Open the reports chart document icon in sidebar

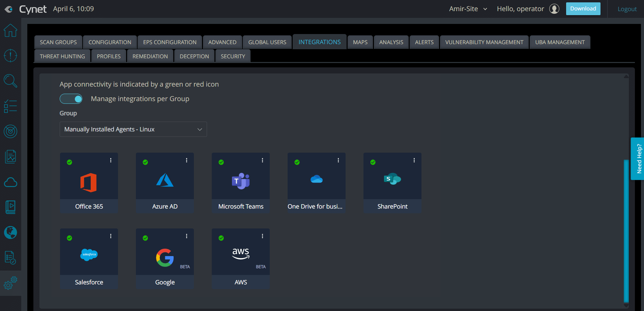point(10,157)
